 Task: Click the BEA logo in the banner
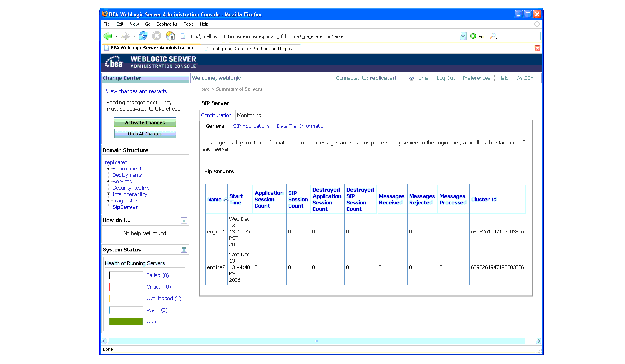(114, 63)
